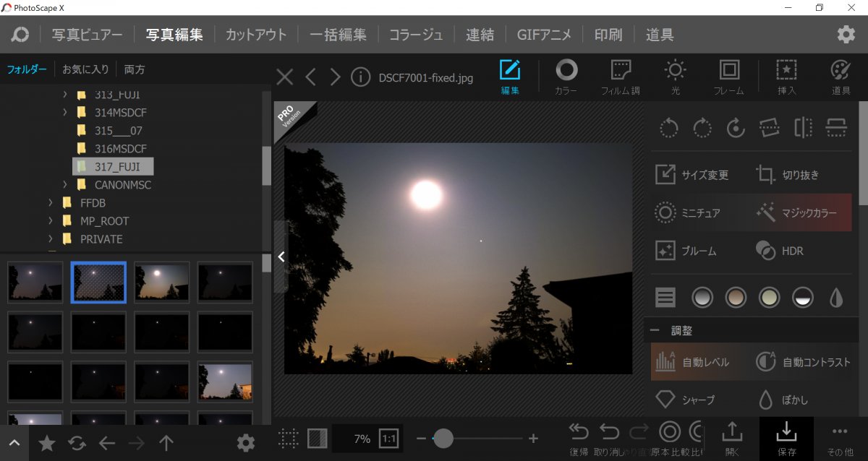The image size is (868, 461).
Task: Click the star favorites icon
Action: pos(47,443)
